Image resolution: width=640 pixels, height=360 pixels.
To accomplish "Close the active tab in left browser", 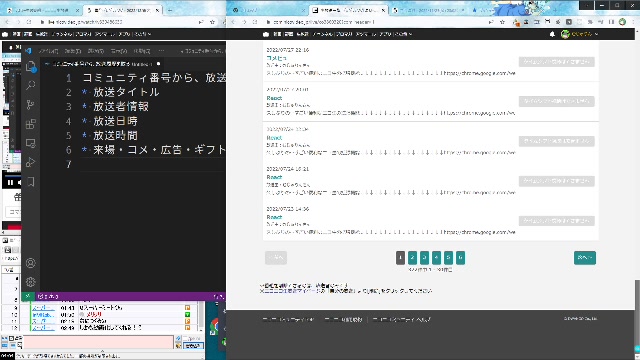I will tap(157, 10).
